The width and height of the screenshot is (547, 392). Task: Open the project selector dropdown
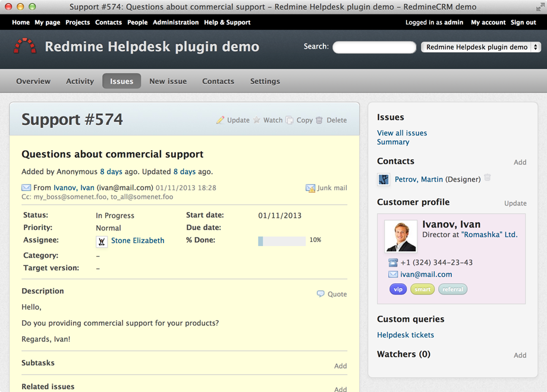(480, 47)
